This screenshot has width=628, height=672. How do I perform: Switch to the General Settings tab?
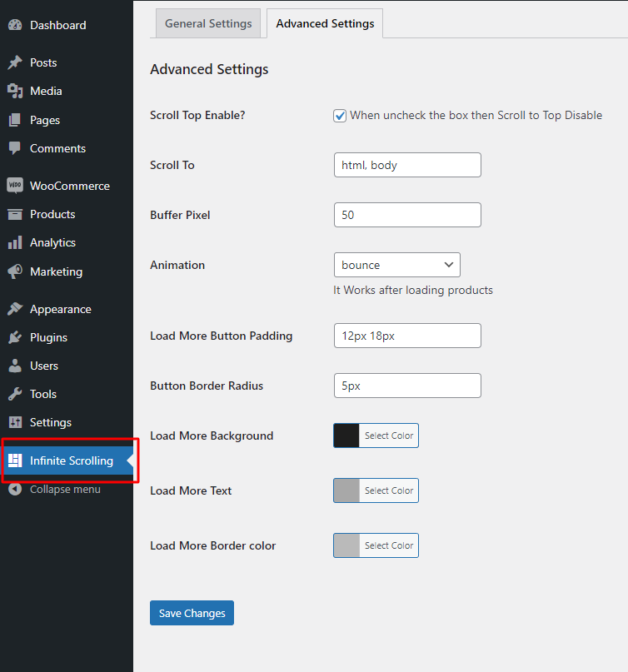click(208, 23)
